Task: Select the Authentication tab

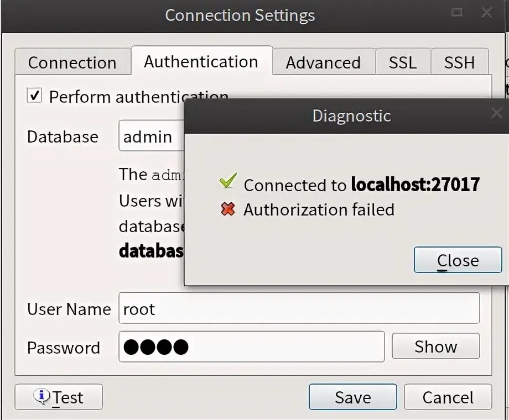Action: [201, 61]
